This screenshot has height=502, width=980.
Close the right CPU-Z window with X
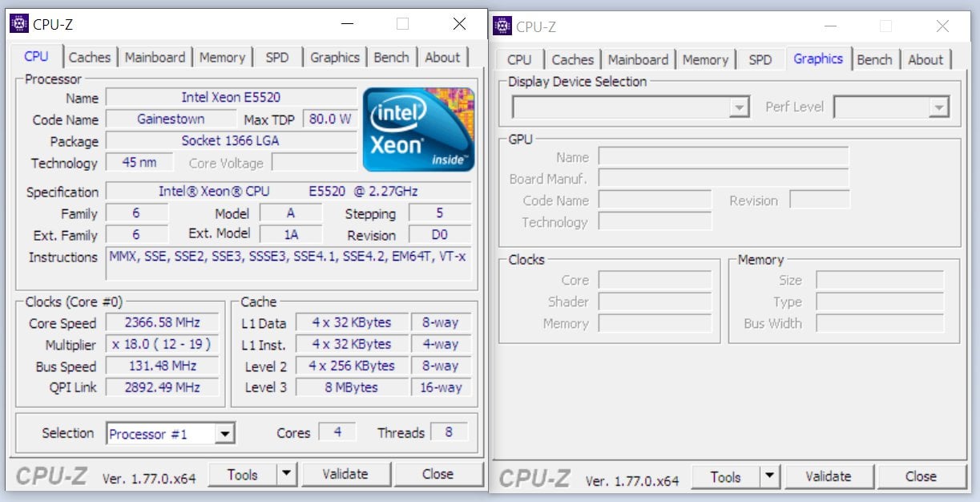942,26
